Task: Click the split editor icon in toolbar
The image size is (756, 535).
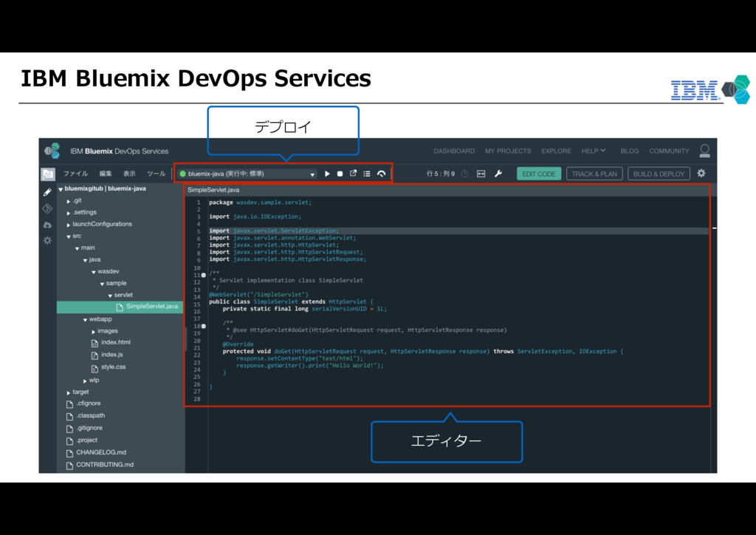Action: pos(481,174)
